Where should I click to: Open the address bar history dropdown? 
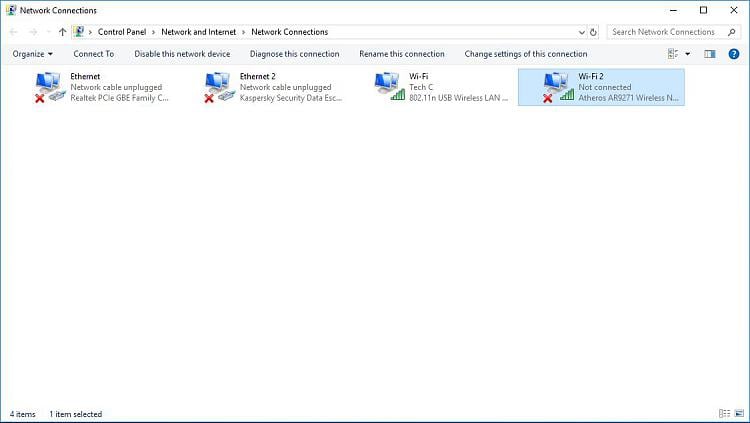point(582,32)
